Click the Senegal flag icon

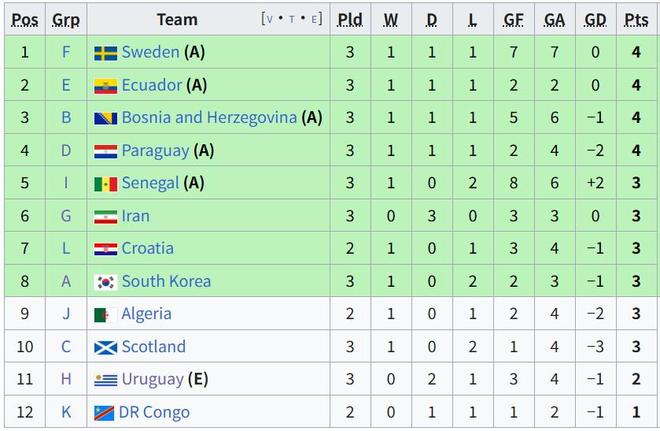(106, 184)
